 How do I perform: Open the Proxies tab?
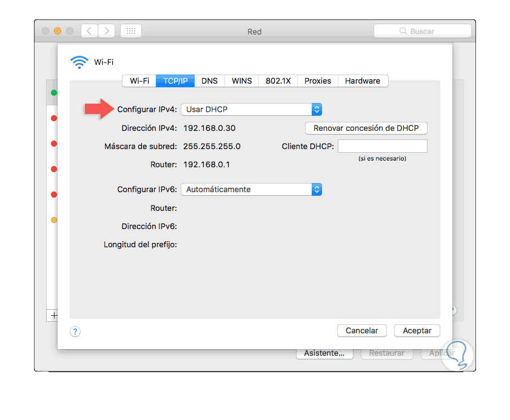[x=318, y=81]
